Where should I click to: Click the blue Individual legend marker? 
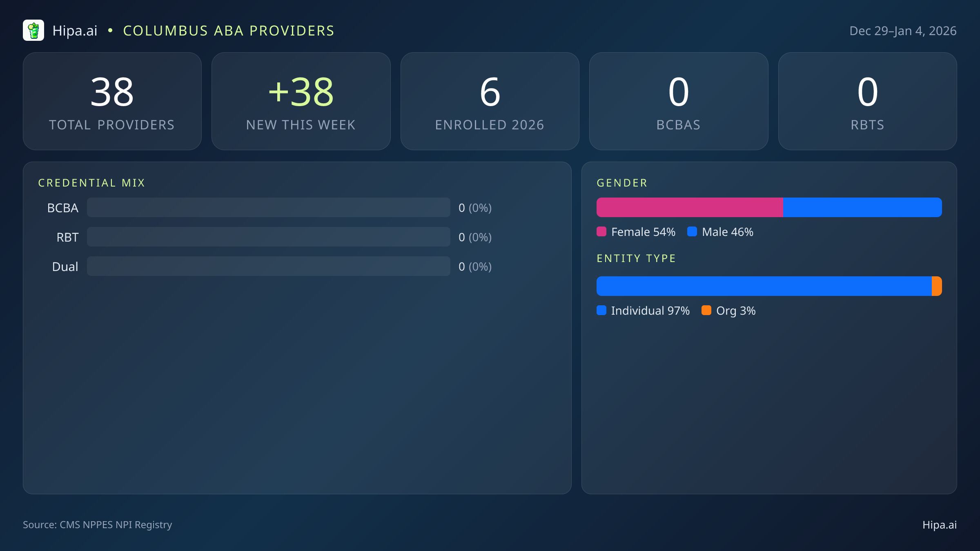(602, 311)
